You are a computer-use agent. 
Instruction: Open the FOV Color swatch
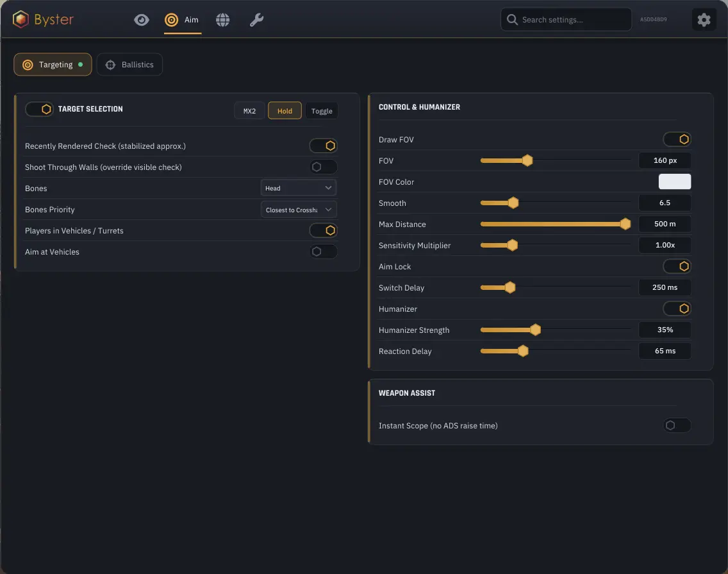675,181
